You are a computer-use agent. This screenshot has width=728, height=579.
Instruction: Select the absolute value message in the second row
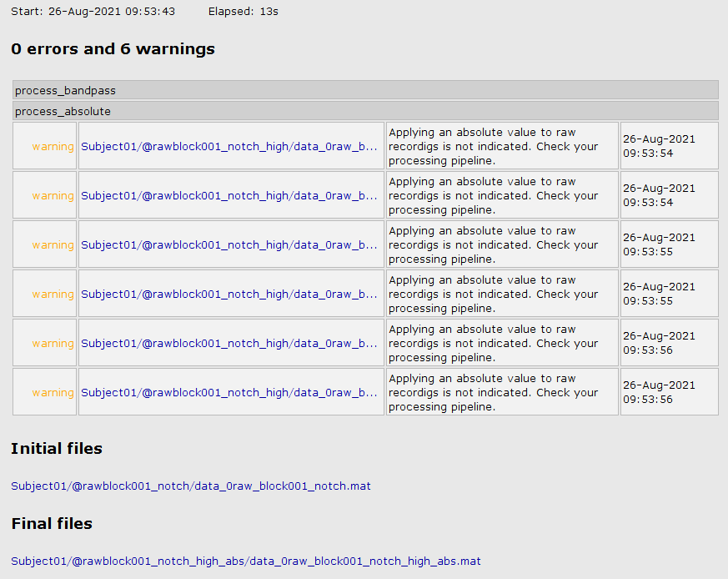point(493,196)
